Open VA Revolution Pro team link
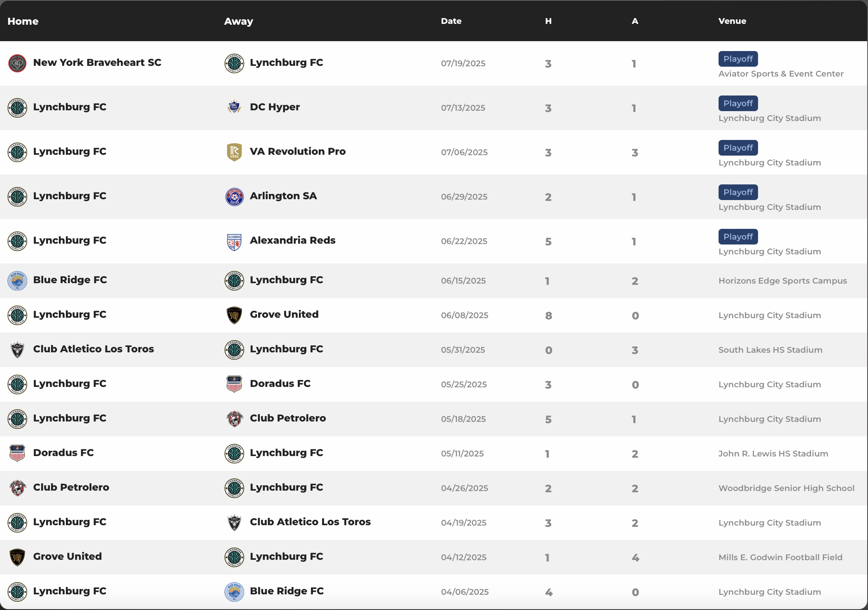The width and height of the screenshot is (868, 610). [x=297, y=151]
